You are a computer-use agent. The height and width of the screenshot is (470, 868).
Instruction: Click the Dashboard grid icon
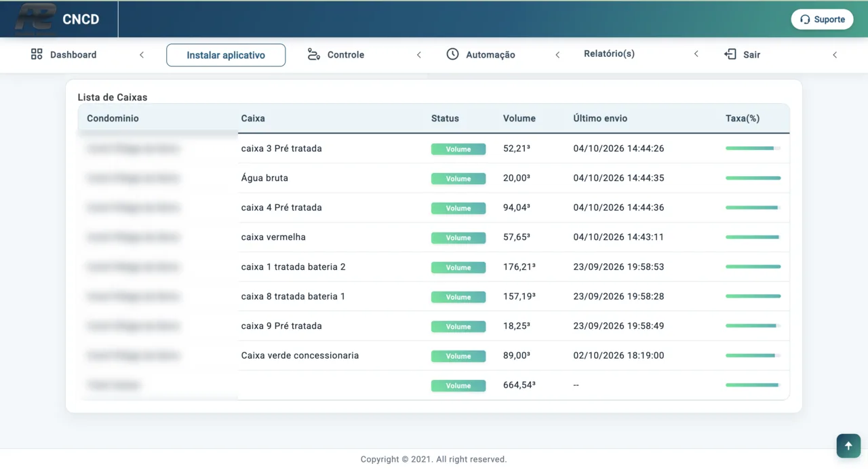click(37, 54)
